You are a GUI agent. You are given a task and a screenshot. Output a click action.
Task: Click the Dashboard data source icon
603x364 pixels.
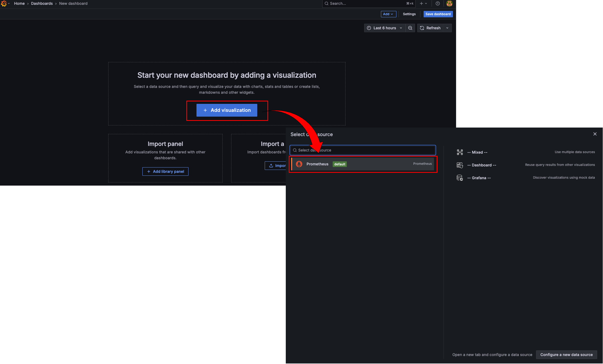click(460, 165)
